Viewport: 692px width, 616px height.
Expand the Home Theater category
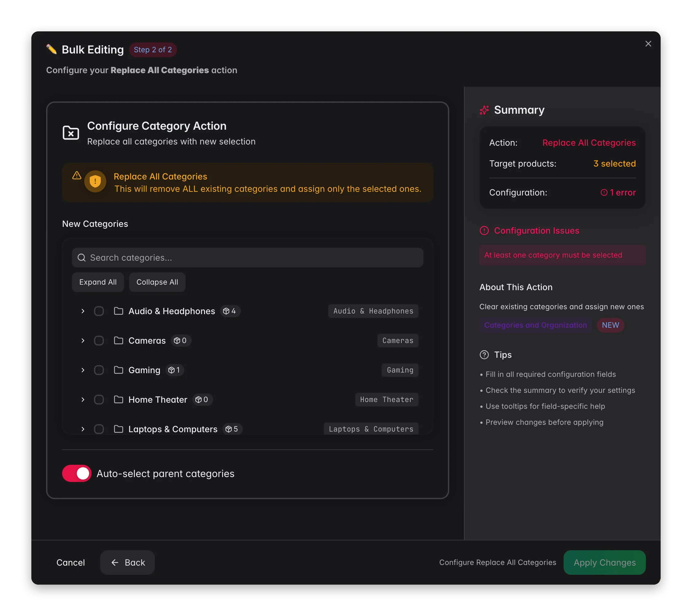pyautogui.click(x=83, y=400)
